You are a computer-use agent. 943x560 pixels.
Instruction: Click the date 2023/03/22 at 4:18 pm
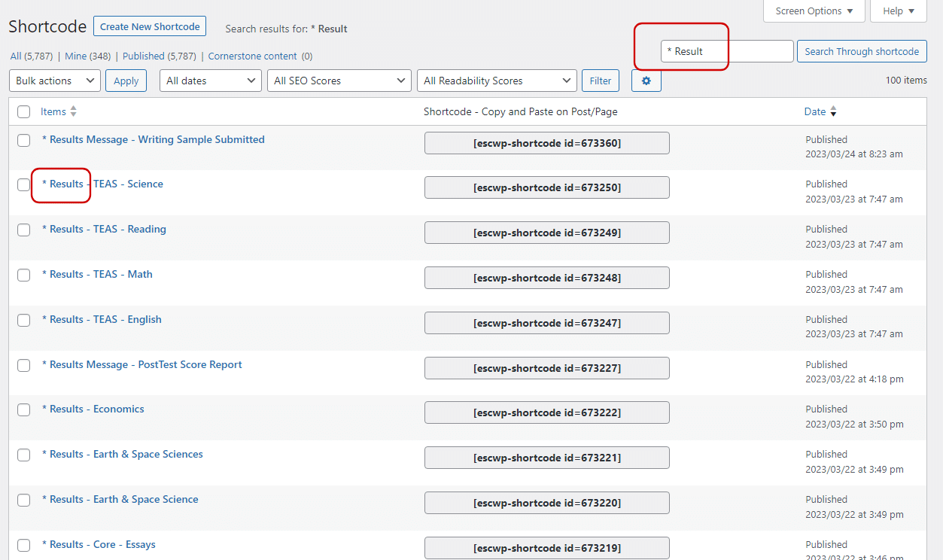[854, 379]
